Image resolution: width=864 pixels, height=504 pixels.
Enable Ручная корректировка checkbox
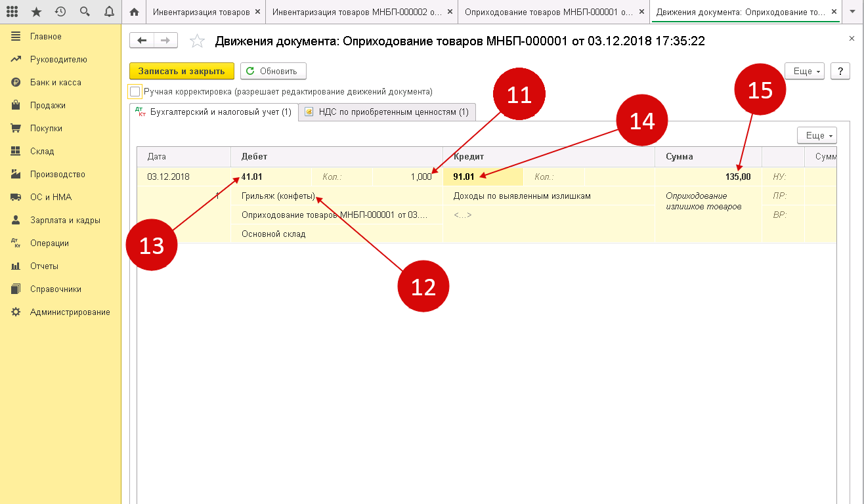(x=135, y=92)
